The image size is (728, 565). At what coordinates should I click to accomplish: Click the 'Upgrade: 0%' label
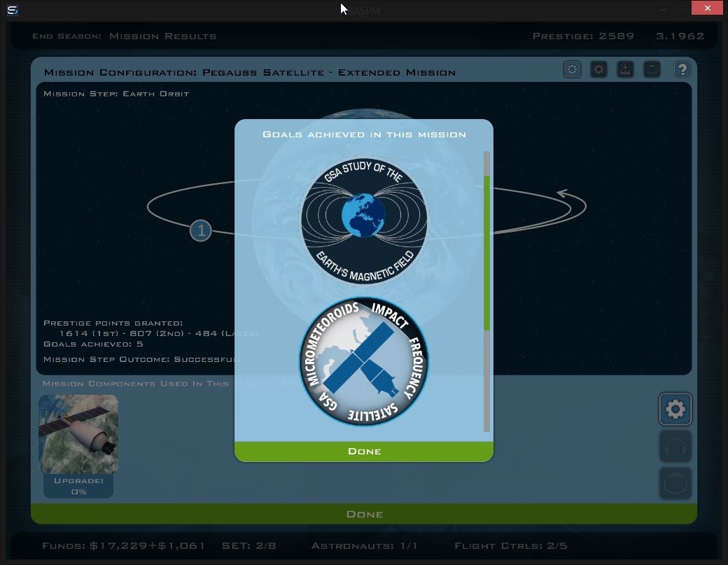pos(78,486)
